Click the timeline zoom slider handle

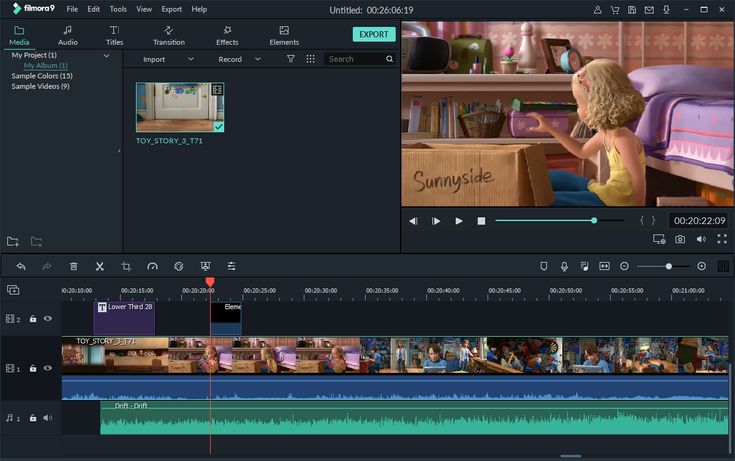click(x=669, y=266)
